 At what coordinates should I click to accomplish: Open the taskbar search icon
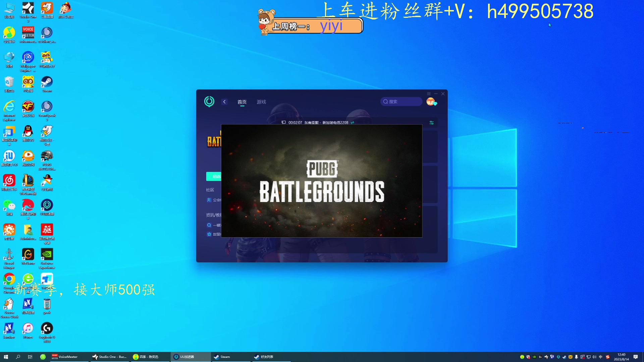[18, 357]
